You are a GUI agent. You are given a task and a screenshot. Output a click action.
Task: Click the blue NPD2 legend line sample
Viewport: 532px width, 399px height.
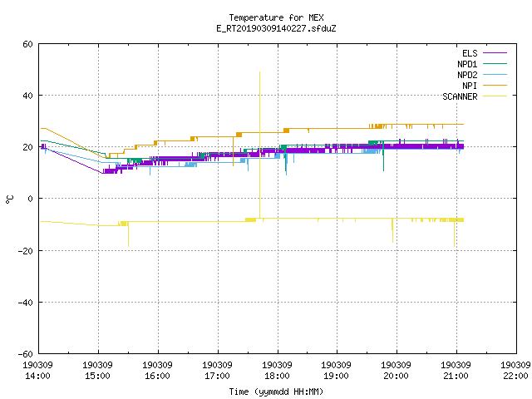click(495, 74)
